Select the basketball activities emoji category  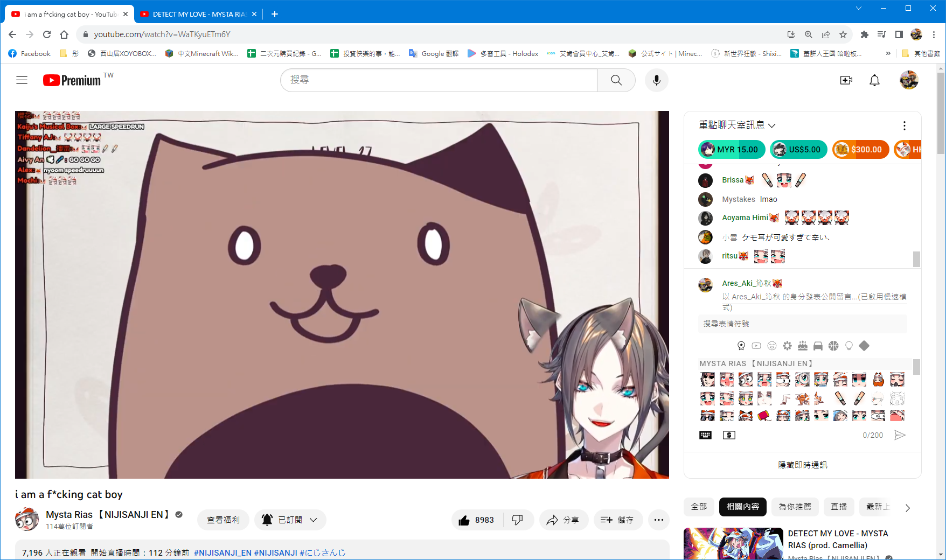833,346
